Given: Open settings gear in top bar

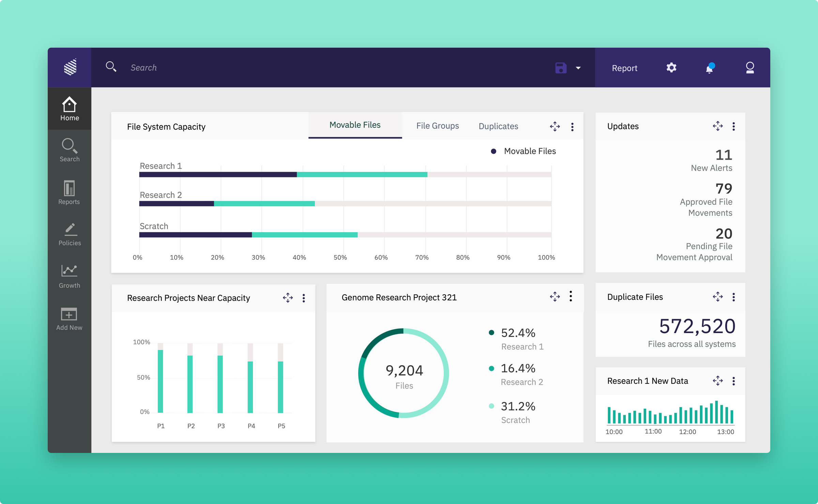Looking at the screenshot, I should 671,68.
